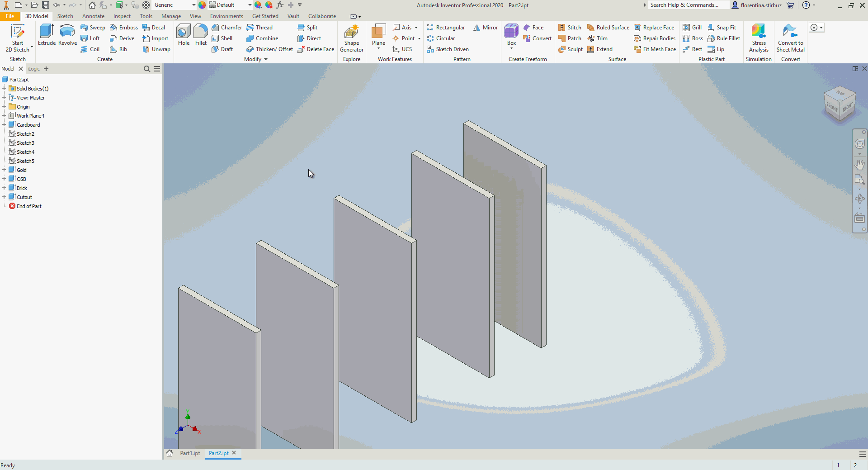Open the Thread tool

(259, 28)
